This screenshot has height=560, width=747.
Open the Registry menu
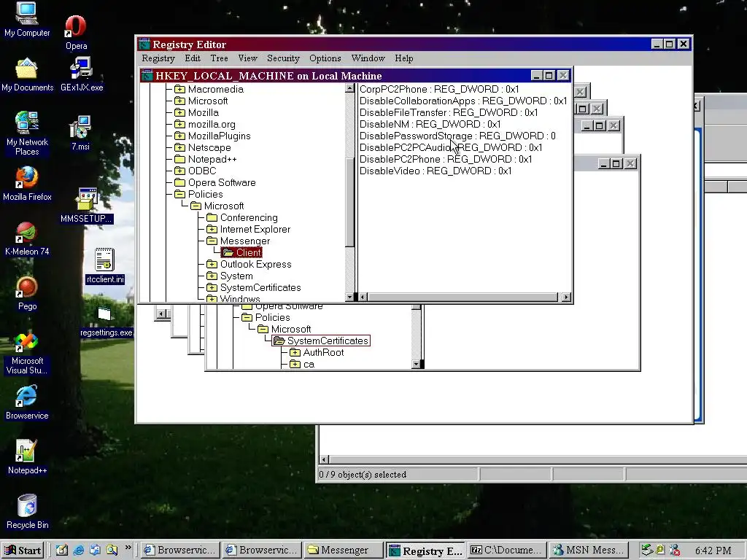158,58
